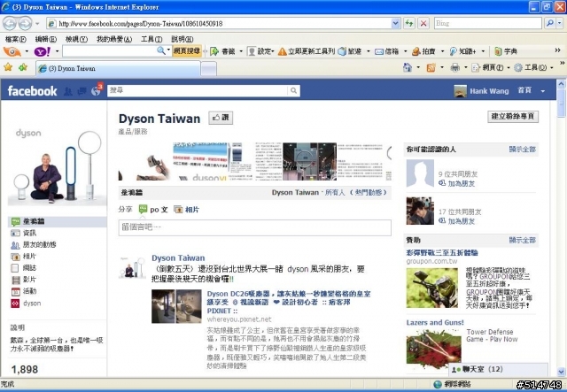Expand the recent pages dropdown arrow
567x392 pixels.
(37, 24)
